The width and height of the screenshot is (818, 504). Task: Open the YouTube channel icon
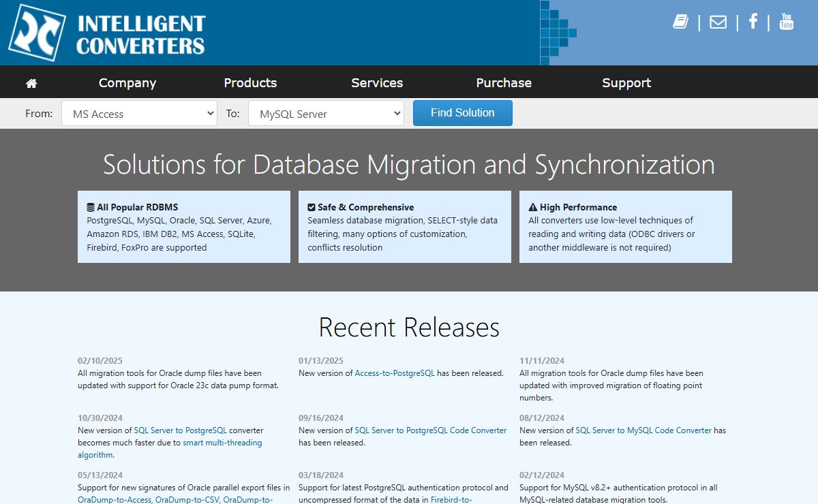(787, 21)
